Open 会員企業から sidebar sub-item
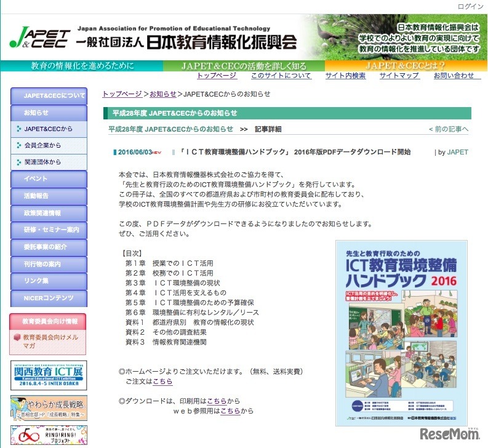Screen dimensions: 488x448 [x=49, y=145]
